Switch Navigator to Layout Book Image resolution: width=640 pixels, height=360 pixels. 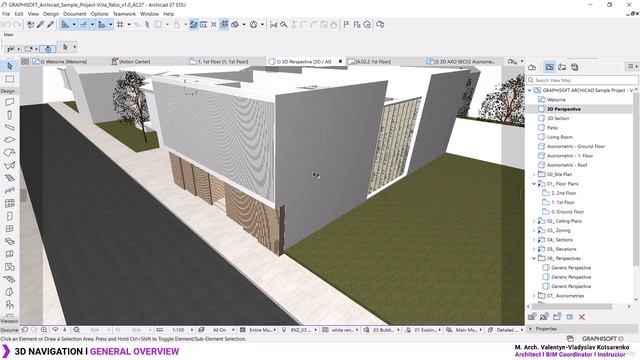pyautogui.click(x=562, y=67)
